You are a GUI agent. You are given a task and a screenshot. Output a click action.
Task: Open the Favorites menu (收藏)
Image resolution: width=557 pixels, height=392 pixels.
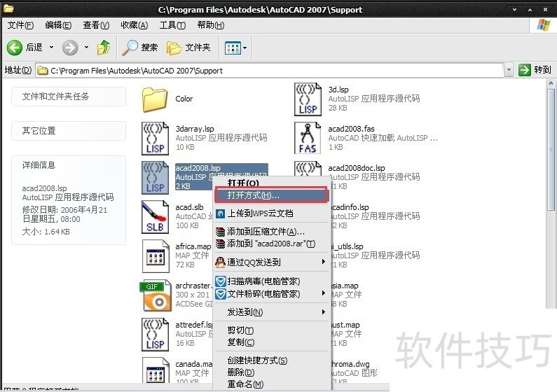click(x=135, y=25)
